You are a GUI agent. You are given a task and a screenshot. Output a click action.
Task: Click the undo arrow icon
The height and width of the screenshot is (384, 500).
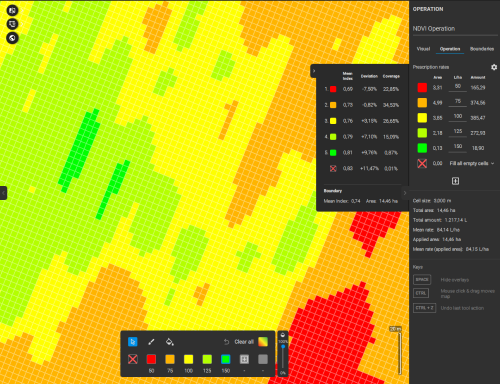point(226,342)
